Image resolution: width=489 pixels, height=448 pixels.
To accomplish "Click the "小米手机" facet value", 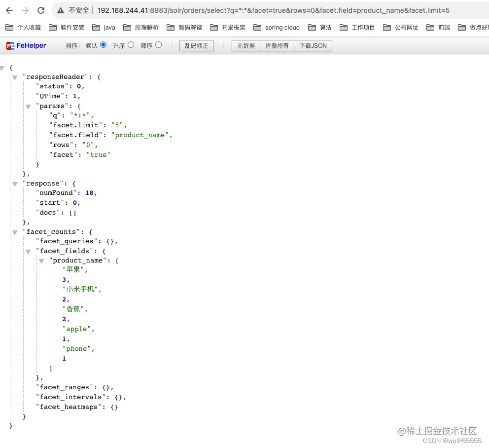I will [x=80, y=289].
